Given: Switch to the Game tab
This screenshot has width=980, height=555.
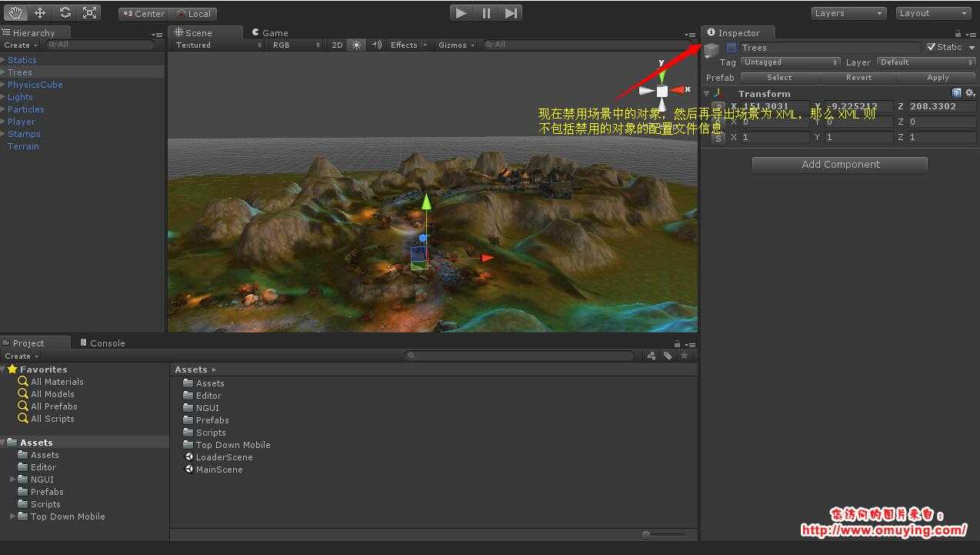Looking at the screenshot, I should pyautogui.click(x=270, y=32).
